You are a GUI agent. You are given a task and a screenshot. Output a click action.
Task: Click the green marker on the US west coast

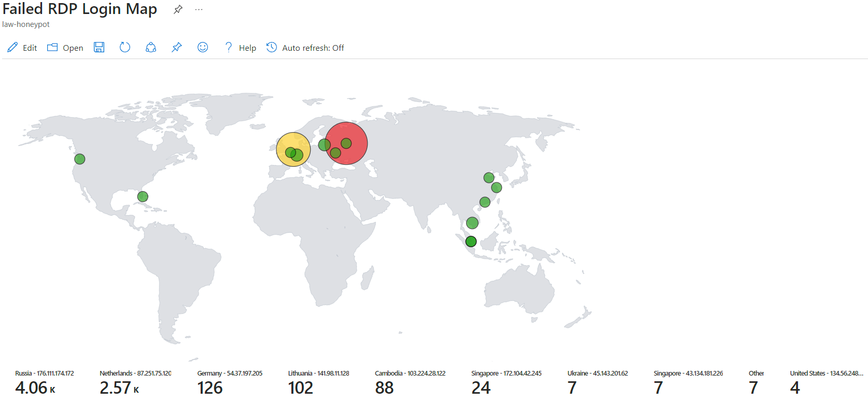pos(80,159)
